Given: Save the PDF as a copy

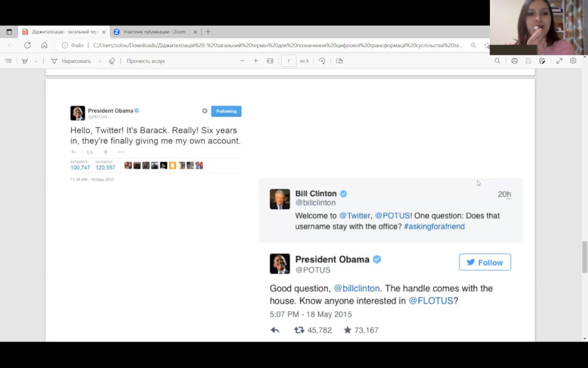Looking at the screenshot, I should coord(542,61).
